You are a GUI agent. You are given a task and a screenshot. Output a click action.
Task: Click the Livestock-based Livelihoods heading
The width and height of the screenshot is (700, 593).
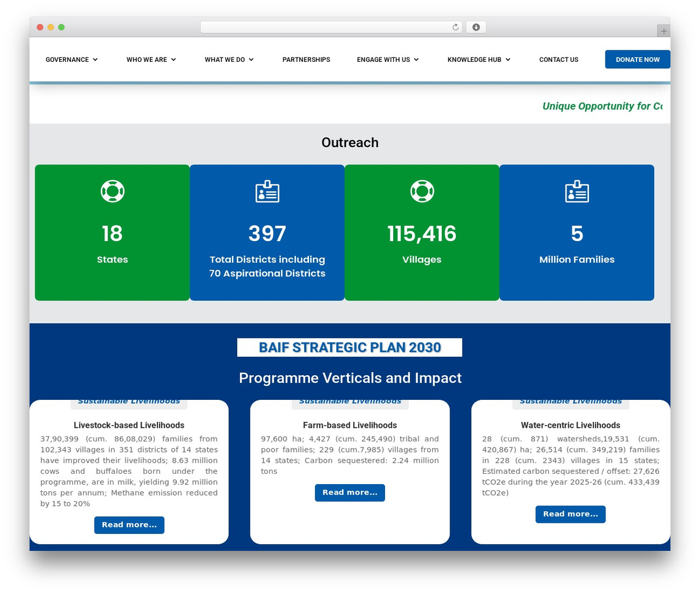[129, 425]
